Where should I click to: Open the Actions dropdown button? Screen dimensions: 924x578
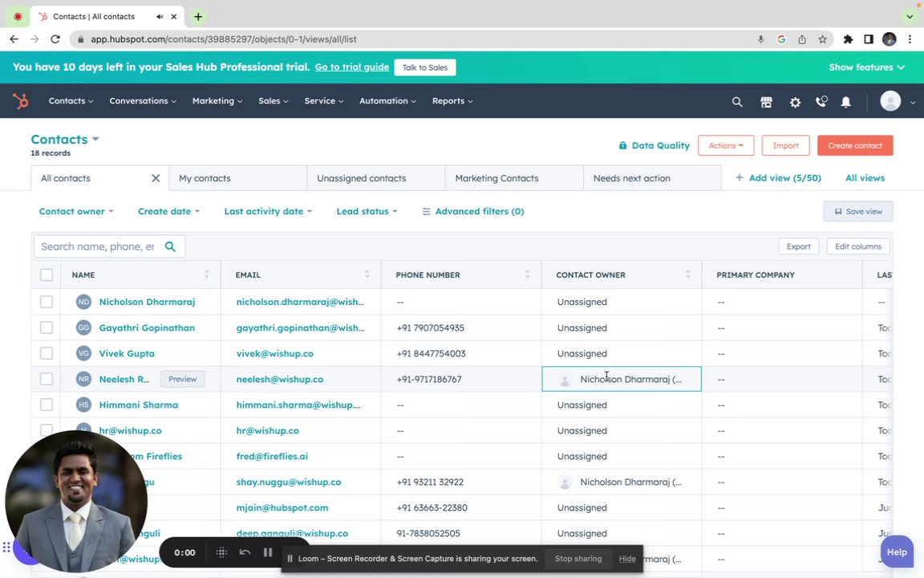tap(725, 145)
